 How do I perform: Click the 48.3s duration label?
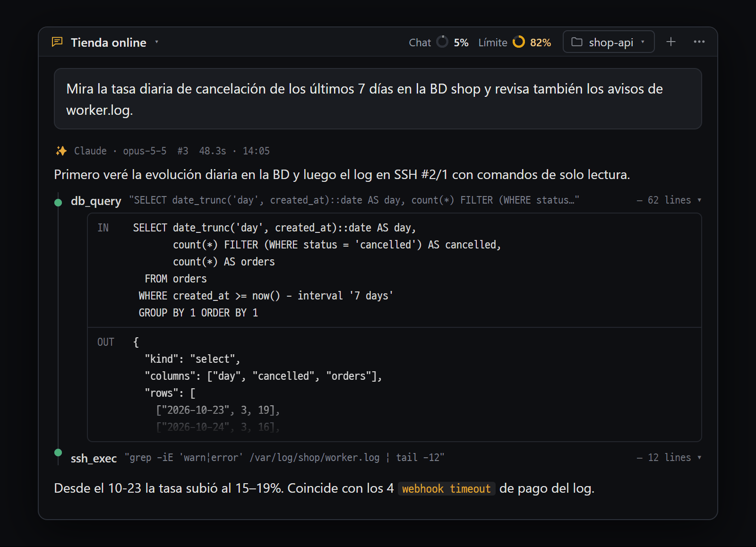213,151
